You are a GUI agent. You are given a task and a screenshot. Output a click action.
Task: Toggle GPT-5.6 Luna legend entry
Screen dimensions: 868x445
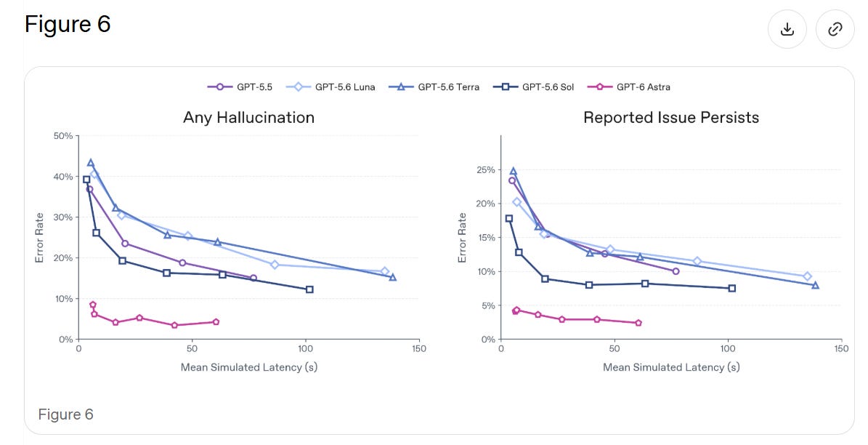point(330,87)
